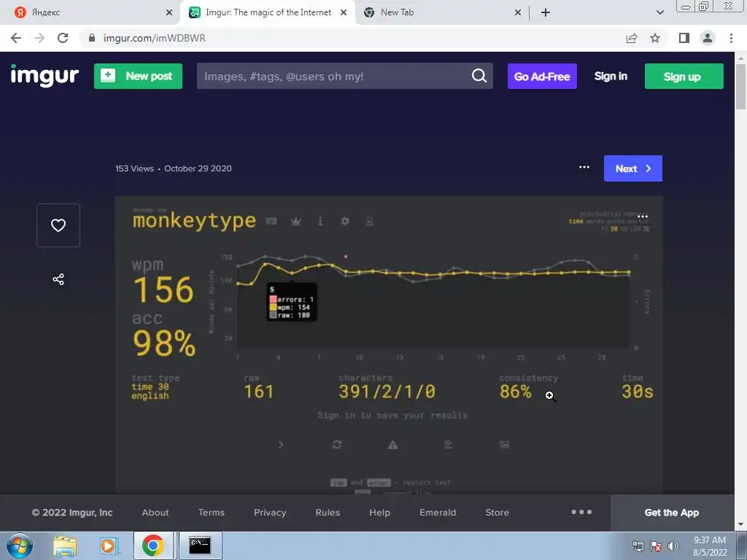
Task: Click the October 29 2020 date text
Action: (x=198, y=168)
